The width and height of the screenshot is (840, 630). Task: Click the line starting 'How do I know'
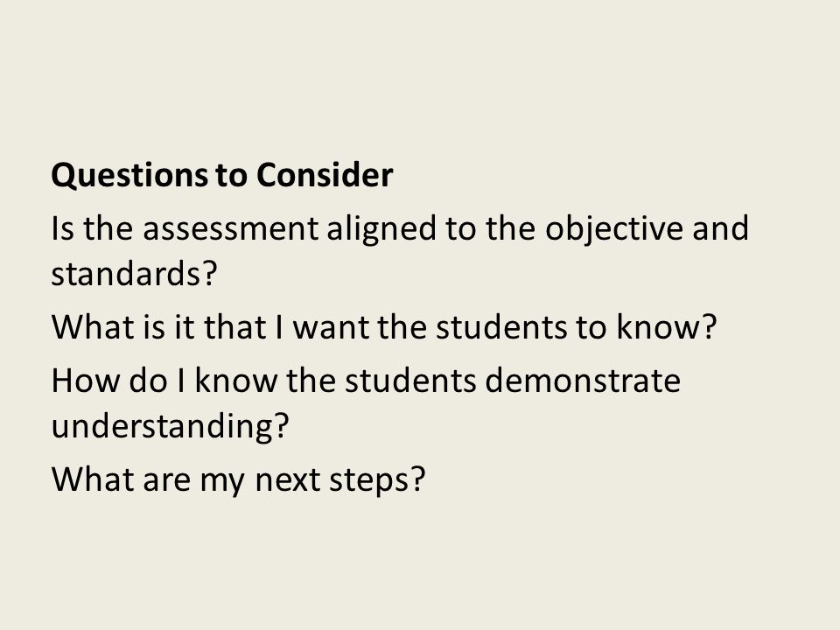point(366,381)
